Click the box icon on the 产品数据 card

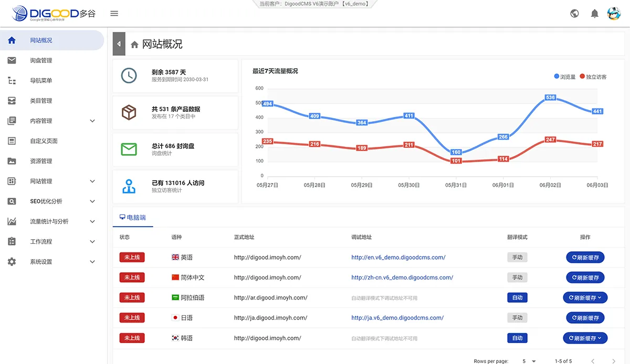pos(129,112)
